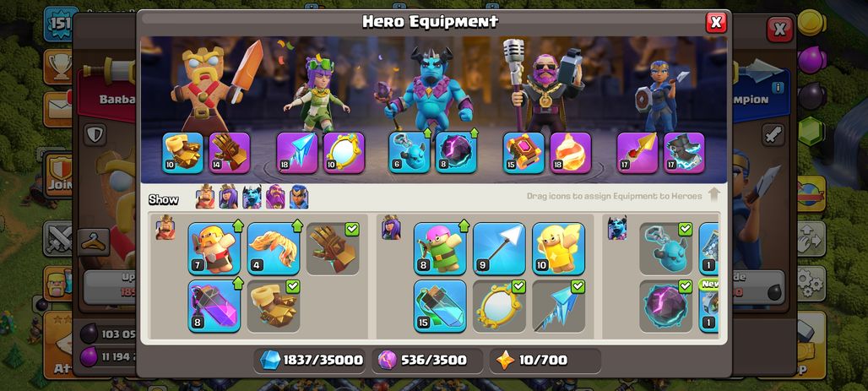Select the level 8 Archer Puppet equipment
The height and width of the screenshot is (391, 868).
tap(440, 248)
